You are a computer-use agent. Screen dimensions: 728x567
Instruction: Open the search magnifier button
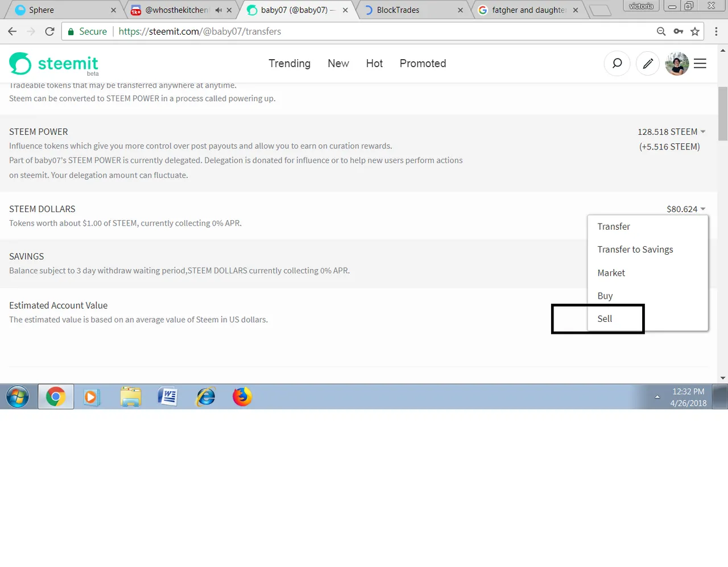(617, 63)
